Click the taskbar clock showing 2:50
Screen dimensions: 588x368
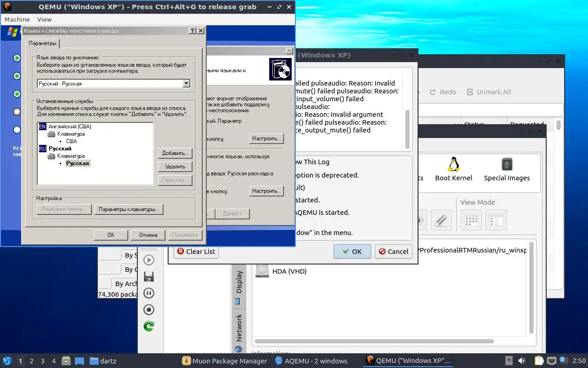tap(579, 361)
